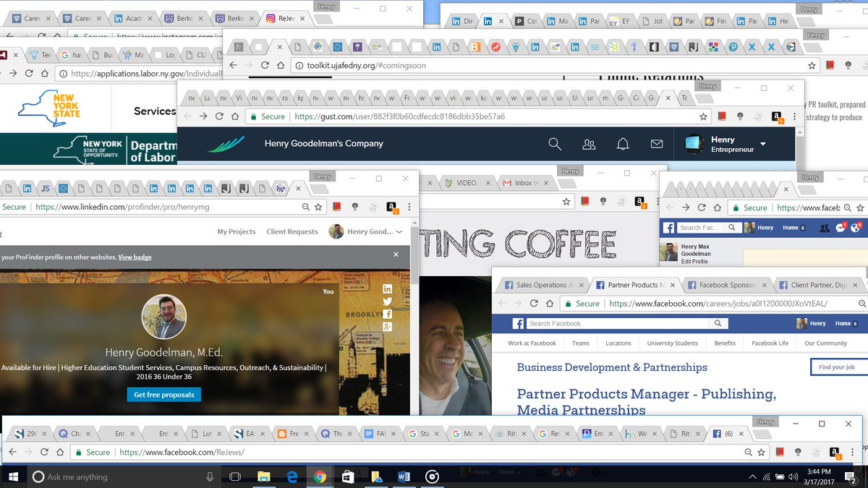Click the toolkit.ujafedny.org address bar
This screenshot has height=488, width=868.
[550, 65]
